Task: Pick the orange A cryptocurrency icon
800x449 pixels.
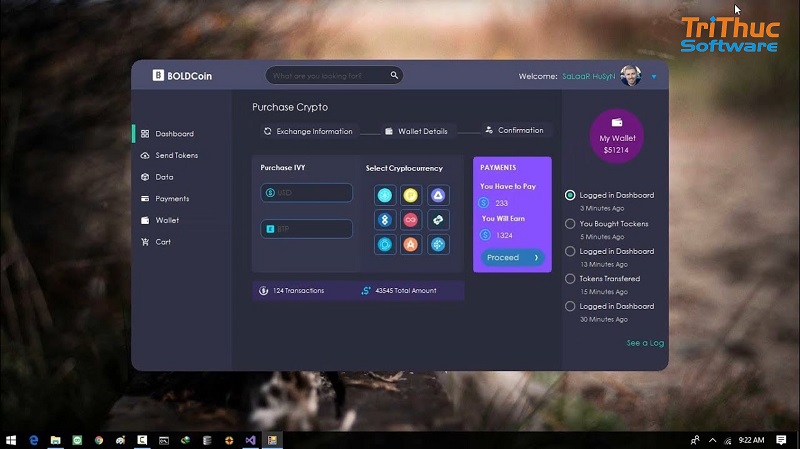Action: [411, 244]
